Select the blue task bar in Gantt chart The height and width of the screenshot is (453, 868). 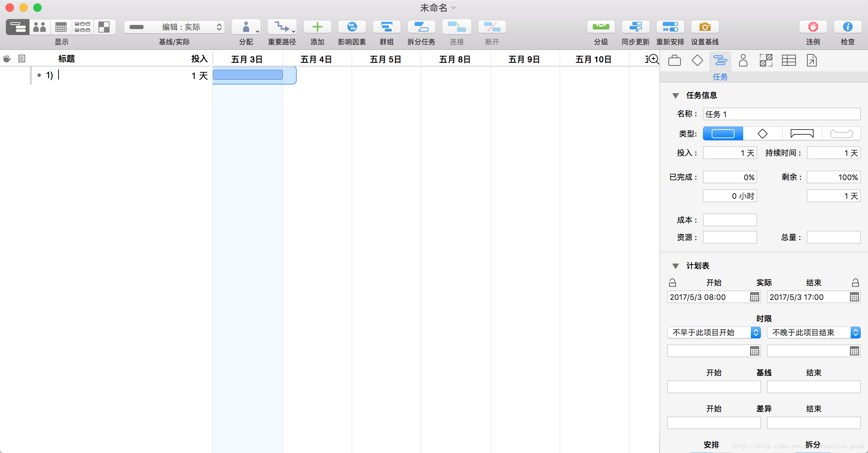[248, 75]
